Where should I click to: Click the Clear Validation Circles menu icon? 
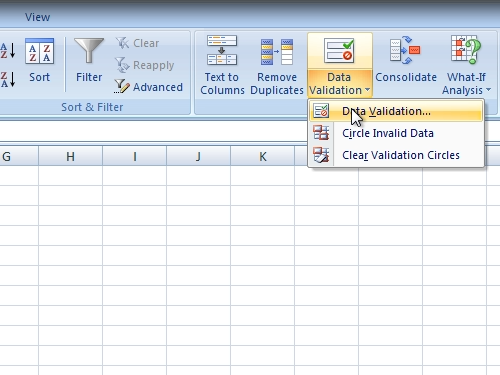tap(321, 155)
